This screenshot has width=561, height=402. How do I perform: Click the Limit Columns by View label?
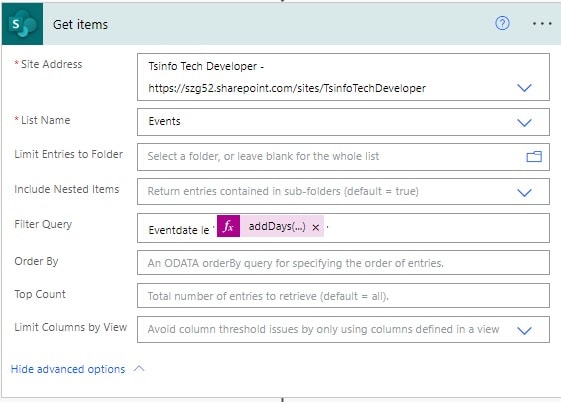pos(70,327)
